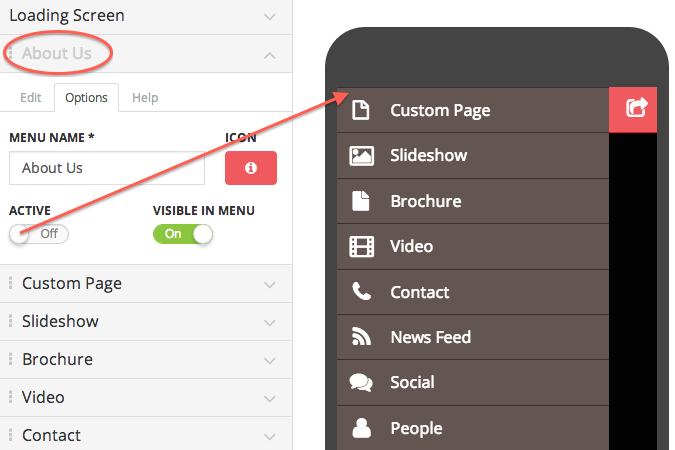The width and height of the screenshot is (675, 450).
Task: Open the Help tab
Action: pyautogui.click(x=145, y=98)
